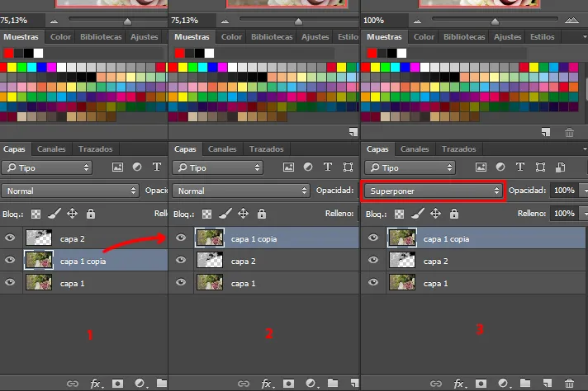
Task: Zoom in with large mountains icon, right panel
Action: pyautogui.click(x=571, y=21)
